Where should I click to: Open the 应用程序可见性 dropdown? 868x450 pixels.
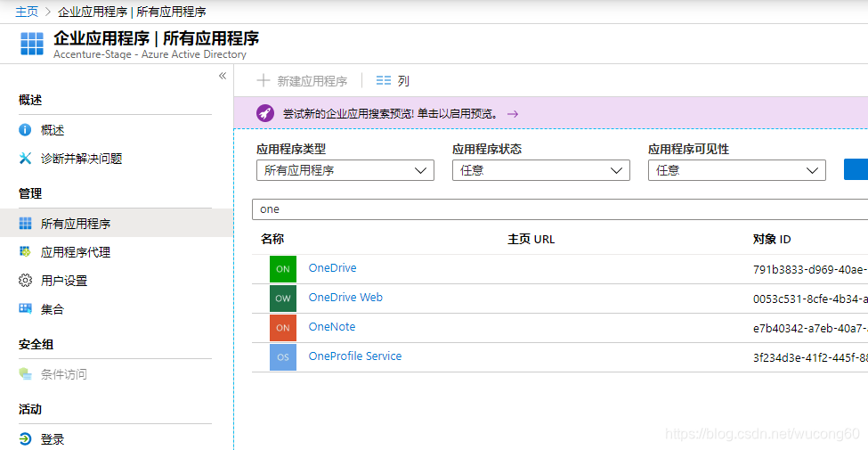(x=737, y=170)
